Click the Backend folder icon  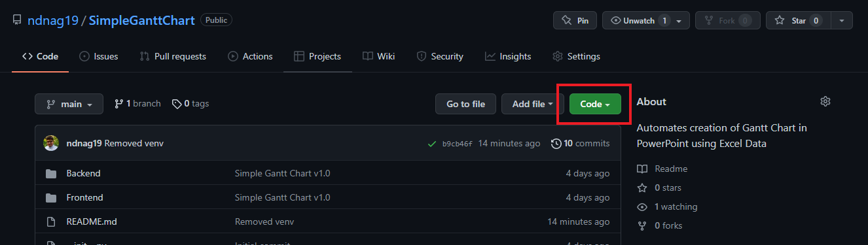tap(51, 173)
